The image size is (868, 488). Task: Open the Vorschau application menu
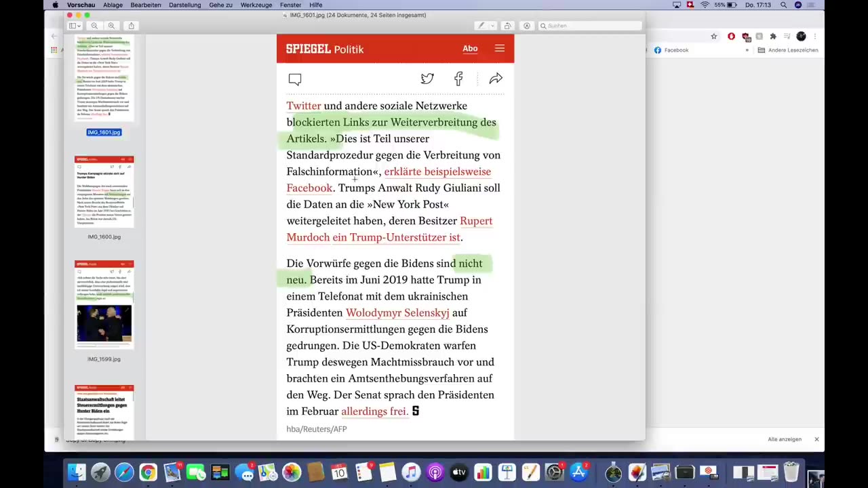click(81, 5)
